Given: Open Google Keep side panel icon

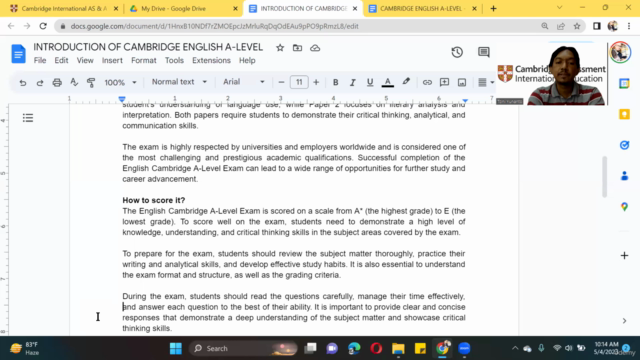Looking at the screenshot, I should [x=624, y=114].
